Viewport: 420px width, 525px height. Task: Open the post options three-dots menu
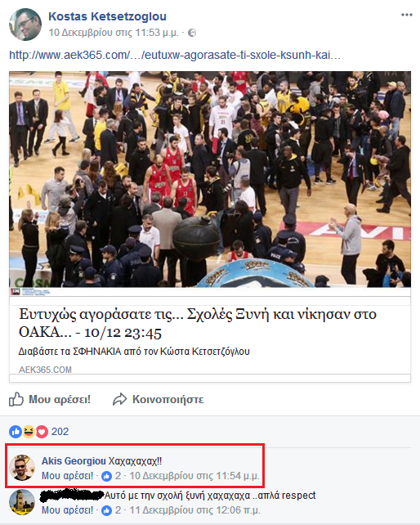click(x=407, y=15)
